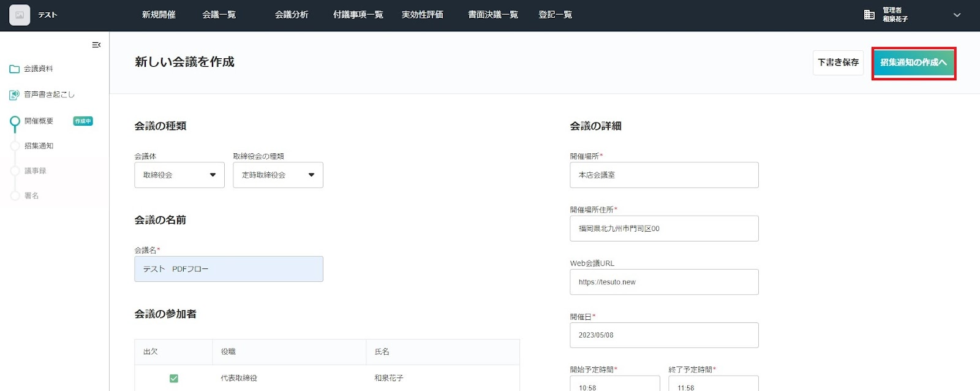Open 音声書き起こし transcription icon
980x391 pixels.
tap(15, 95)
